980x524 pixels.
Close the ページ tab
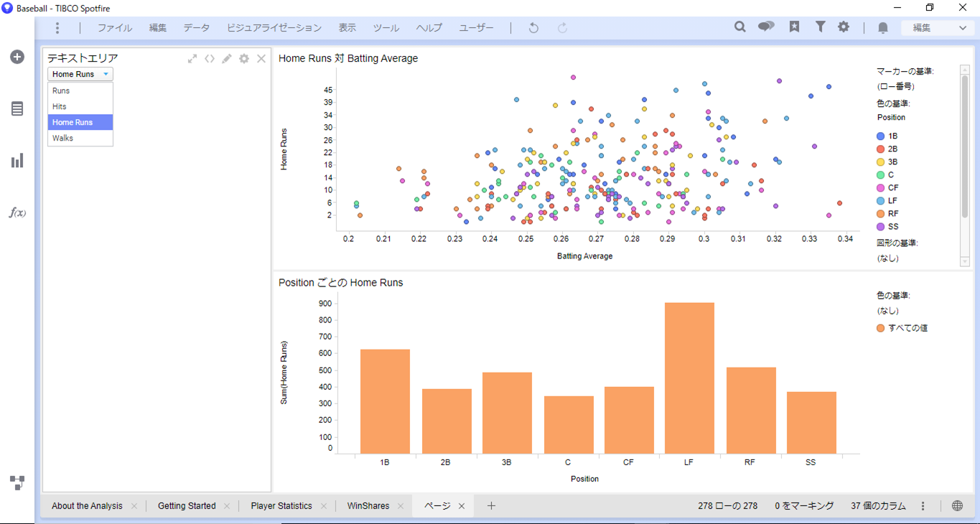pos(462,506)
